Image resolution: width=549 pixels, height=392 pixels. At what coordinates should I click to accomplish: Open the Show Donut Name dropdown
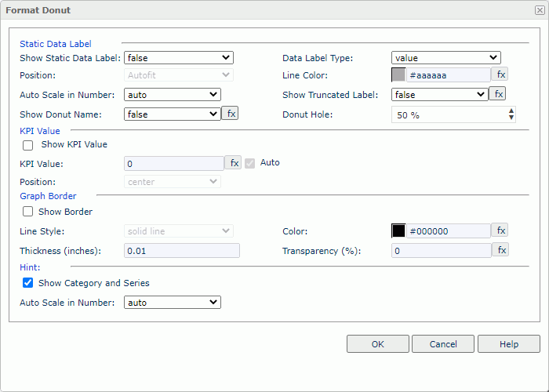173,114
